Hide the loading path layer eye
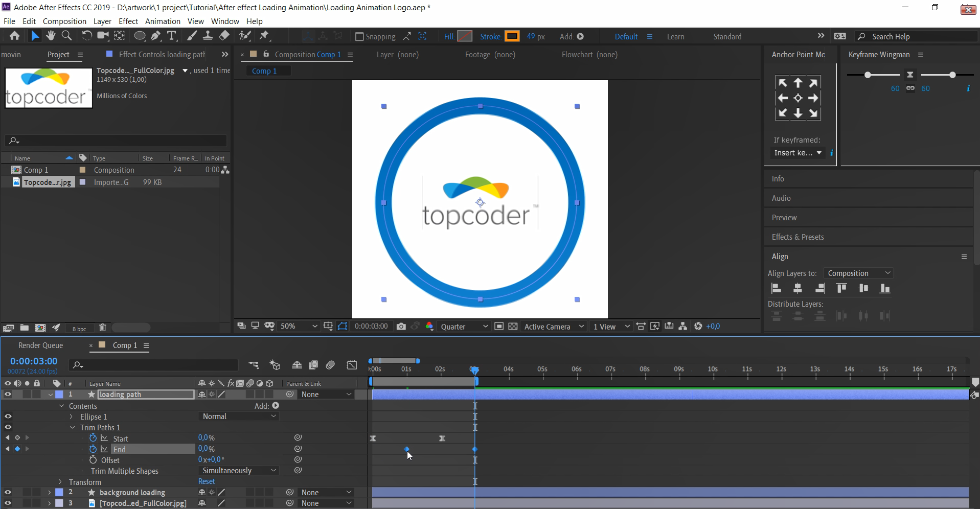The height and width of the screenshot is (509, 980). click(x=8, y=394)
